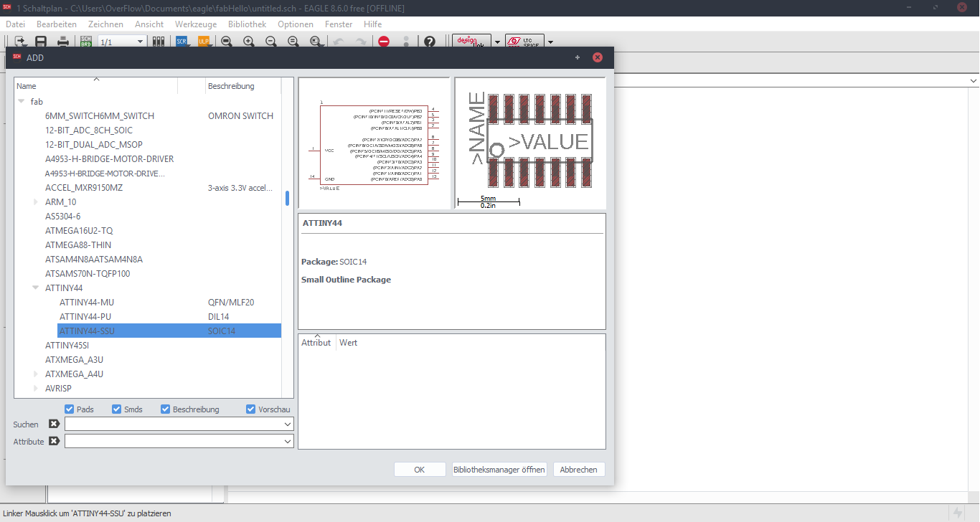Open the Suchen search history dropdown

click(287, 424)
